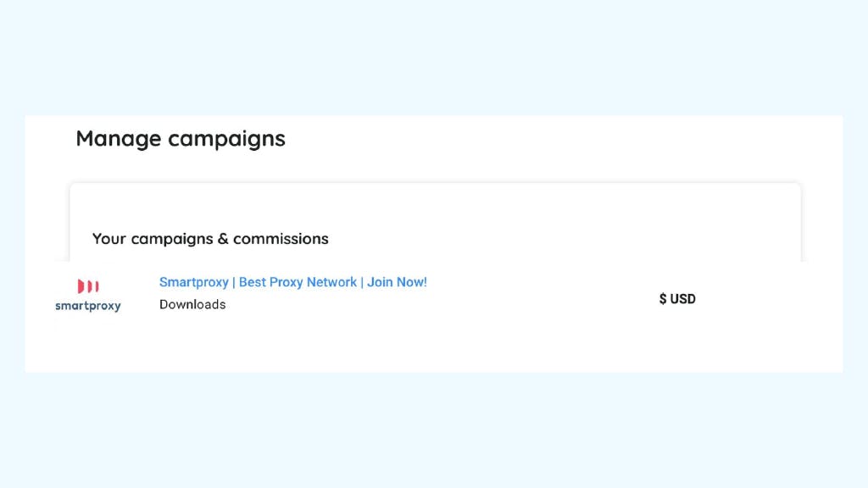Click the "USD" currency code text

tap(682, 299)
